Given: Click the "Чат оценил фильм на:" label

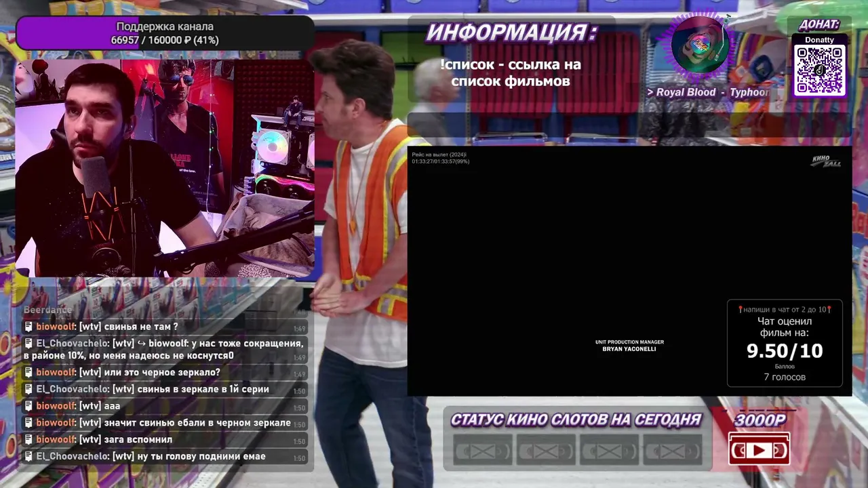Looking at the screenshot, I should click(785, 327).
